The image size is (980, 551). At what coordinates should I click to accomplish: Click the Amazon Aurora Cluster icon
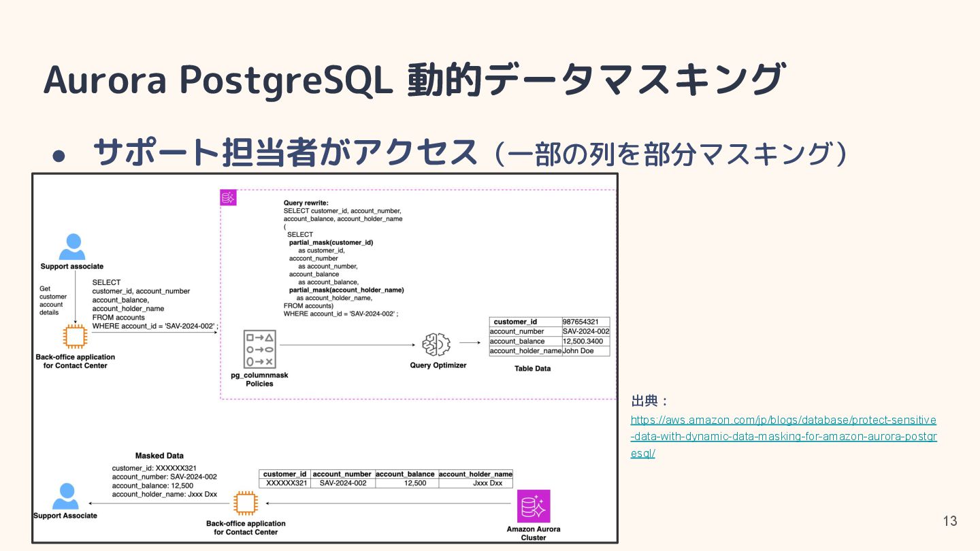click(534, 506)
